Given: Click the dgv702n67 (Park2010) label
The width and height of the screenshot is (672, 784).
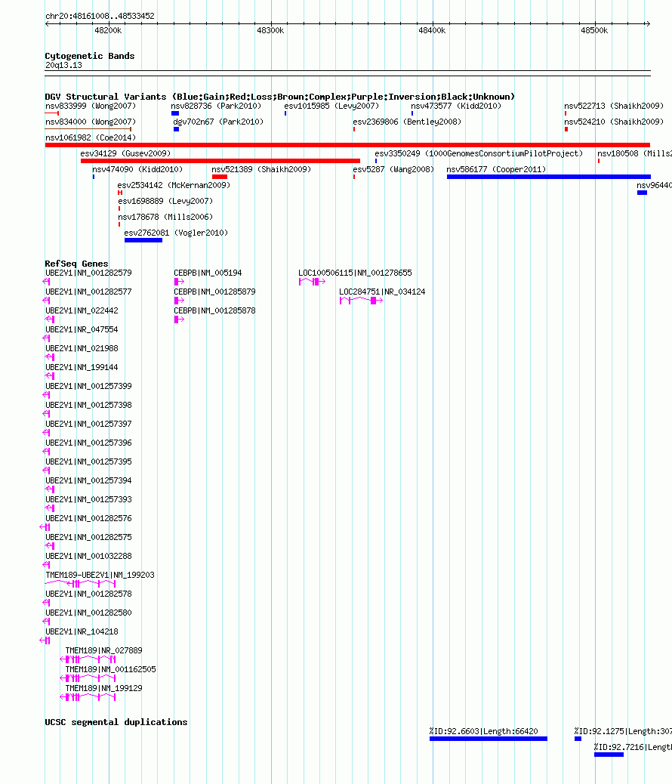Looking at the screenshot, I should 218,122.
